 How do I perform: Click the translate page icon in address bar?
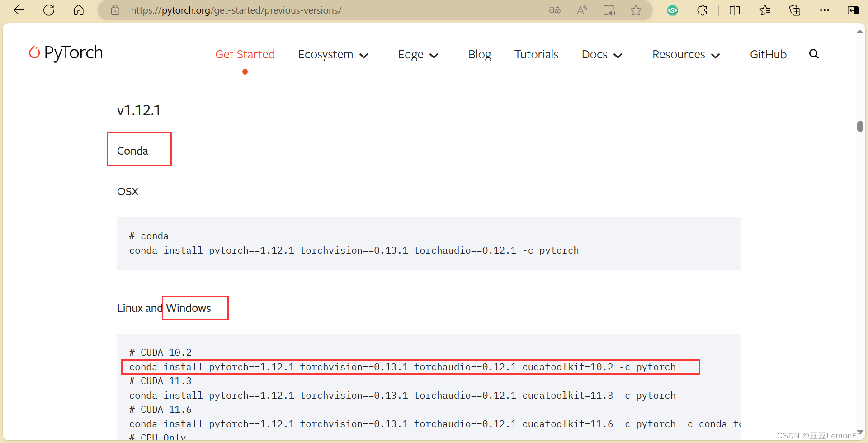pos(555,10)
